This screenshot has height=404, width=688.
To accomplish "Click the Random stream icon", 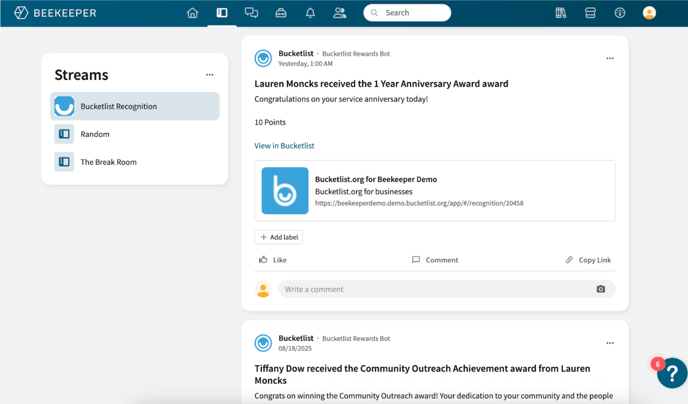I will click(64, 134).
